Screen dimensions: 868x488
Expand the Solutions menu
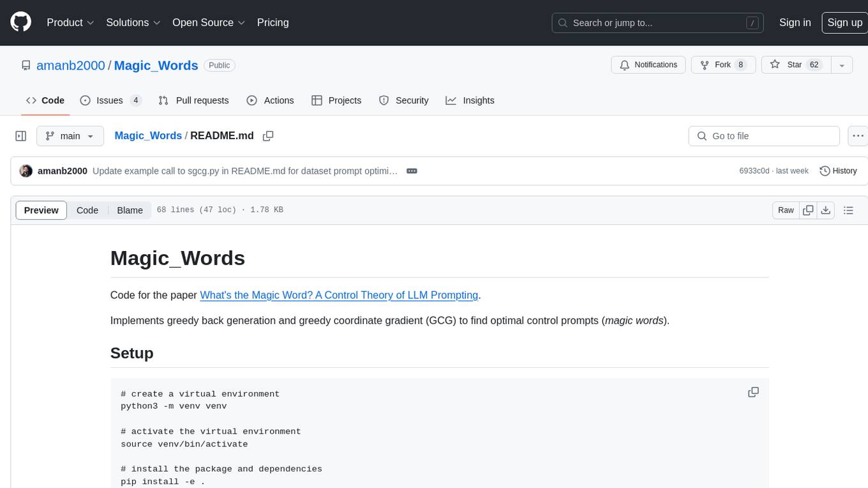[x=133, y=22]
